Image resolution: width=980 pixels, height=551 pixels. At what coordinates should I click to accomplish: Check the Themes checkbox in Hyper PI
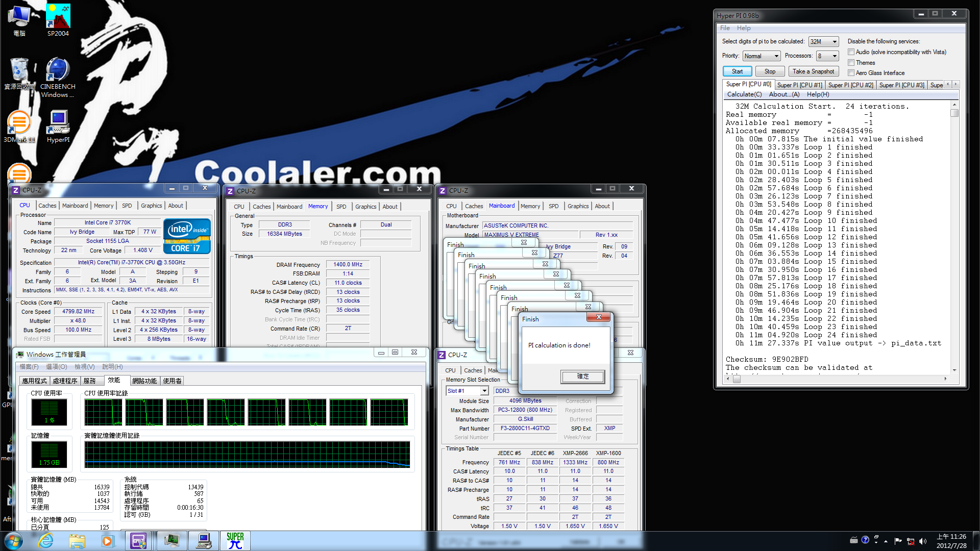pyautogui.click(x=851, y=63)
